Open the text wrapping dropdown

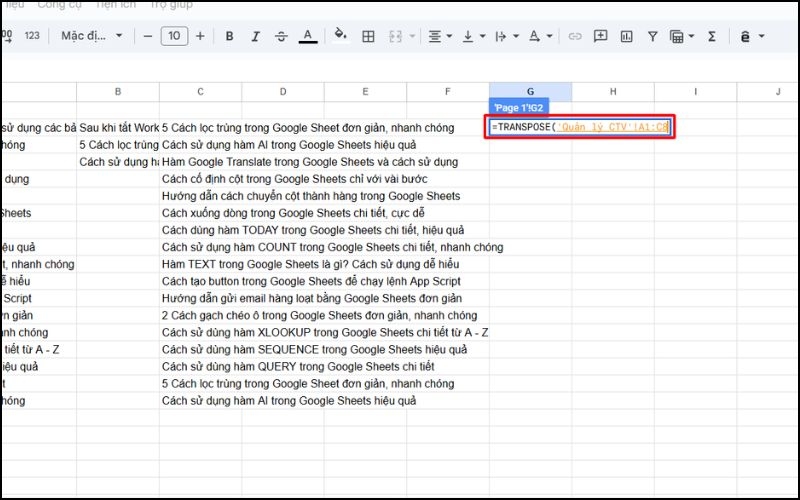(x=507, y=36)
